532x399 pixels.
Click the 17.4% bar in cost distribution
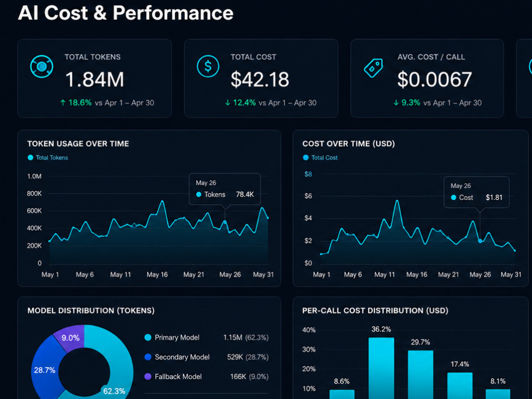[x=460, y=386]
